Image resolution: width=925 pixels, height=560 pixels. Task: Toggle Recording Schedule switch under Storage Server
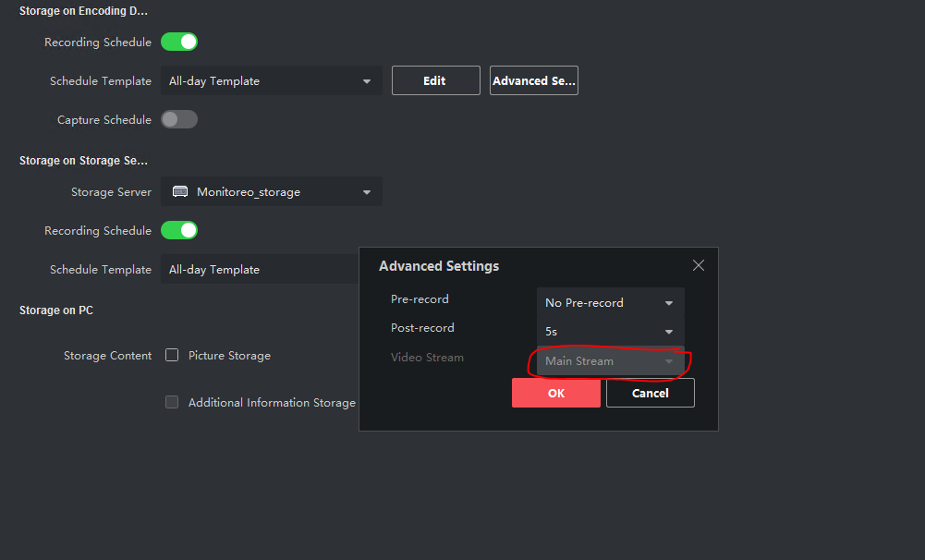click(x=179, y=230)
